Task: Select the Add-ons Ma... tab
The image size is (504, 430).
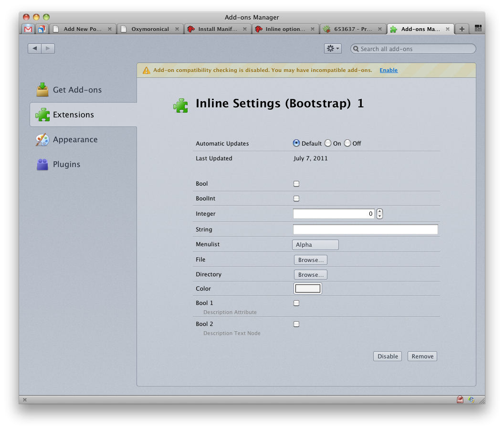Action: click(420, 29)
